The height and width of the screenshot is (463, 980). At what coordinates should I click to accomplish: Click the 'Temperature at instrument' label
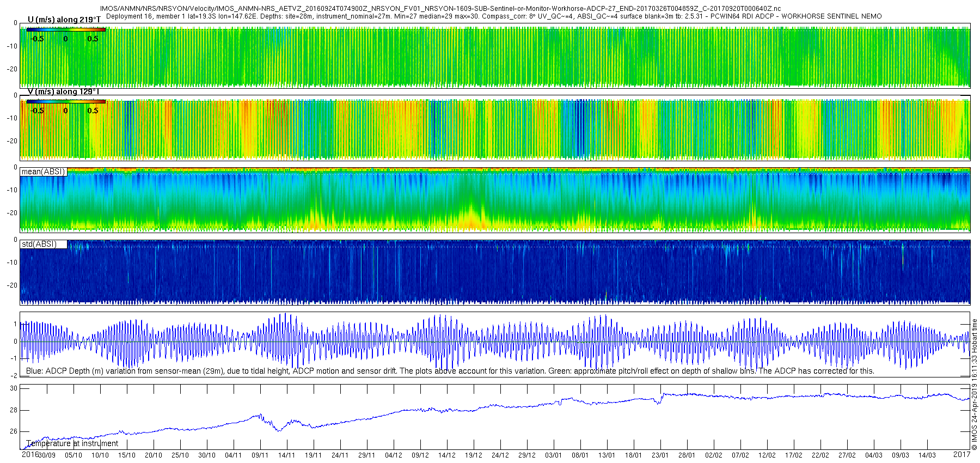click(x=72, y=443)
